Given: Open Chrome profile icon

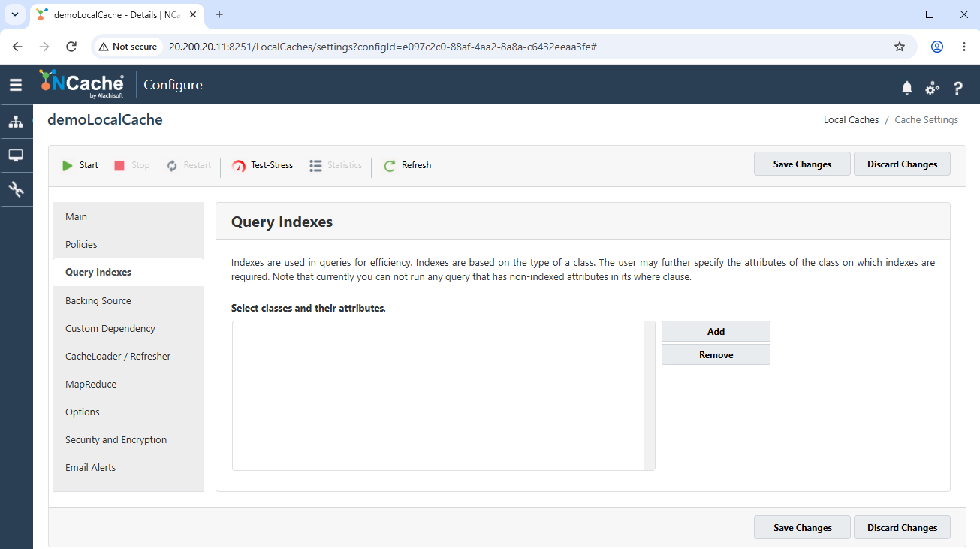Looking at the screenshot, I should 937,47.
